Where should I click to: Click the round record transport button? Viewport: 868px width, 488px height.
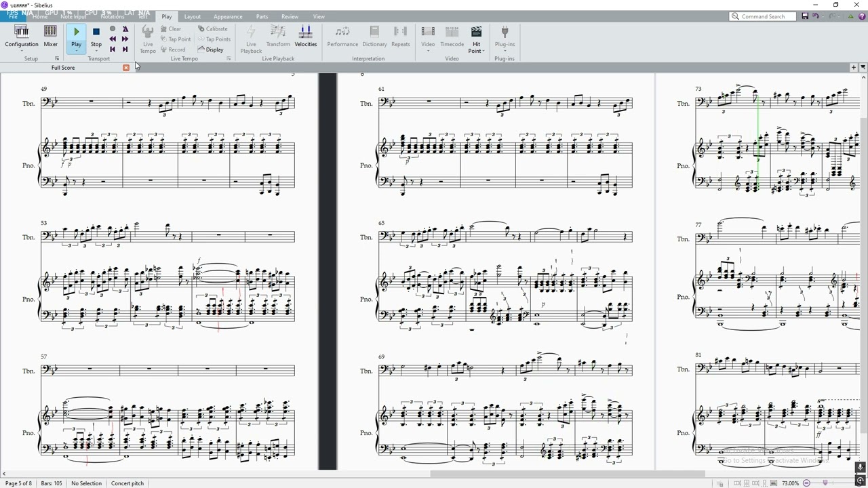click(113, 29)
